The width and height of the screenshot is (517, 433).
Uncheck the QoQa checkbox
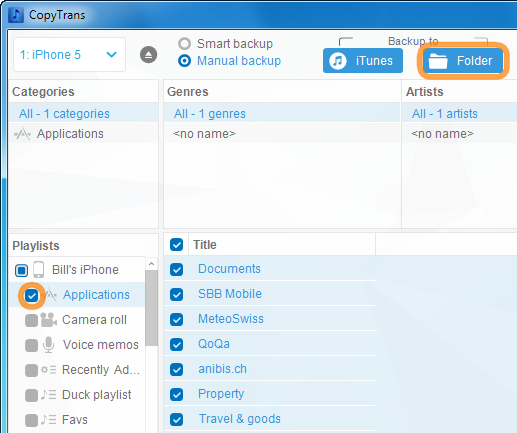176,344
